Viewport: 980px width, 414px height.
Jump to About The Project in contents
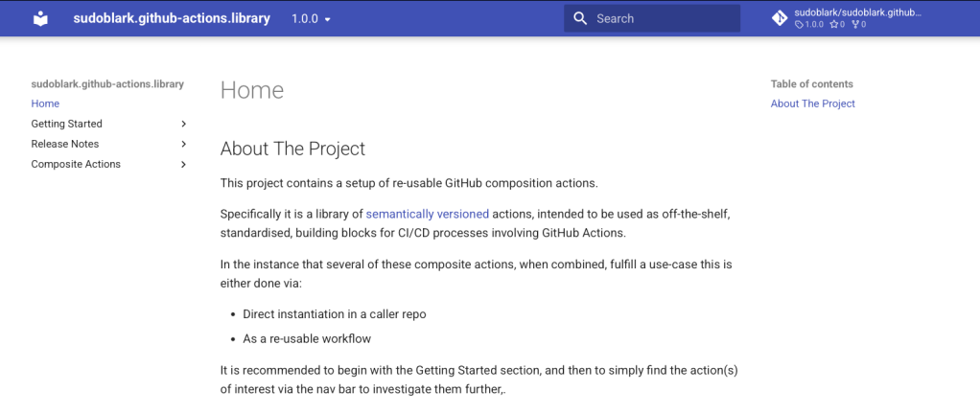click(x=812, y=103)
